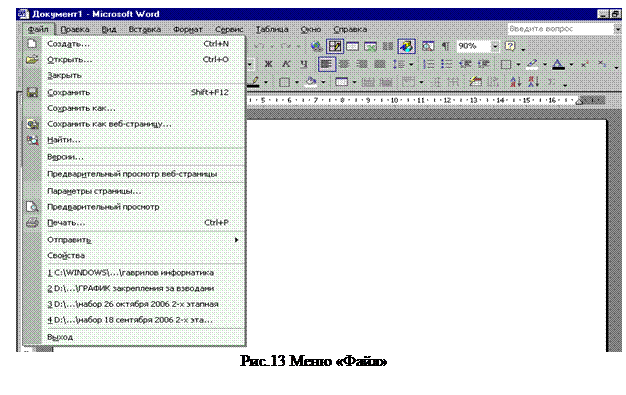Open recent file ГРАФИК закрепления за взводами
Screen dimensions: 626x395
(135, 288)
